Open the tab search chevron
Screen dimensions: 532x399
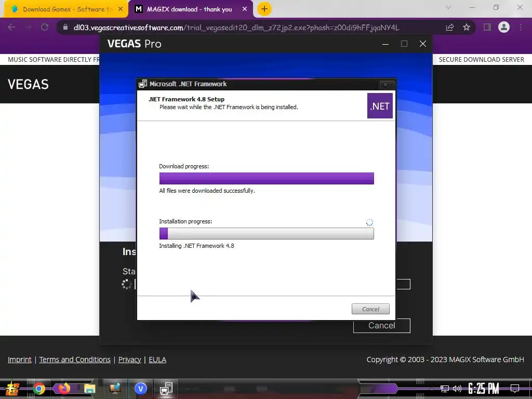pyautogui.click(x=448, y=7)
